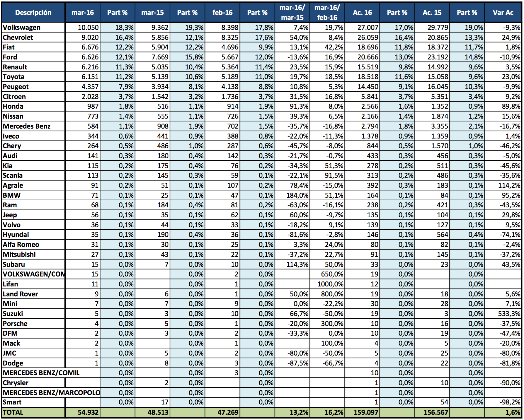Select the Alfa Romeo row label
Viewport: 524px width, 420px height.
[x=21, y=245]
